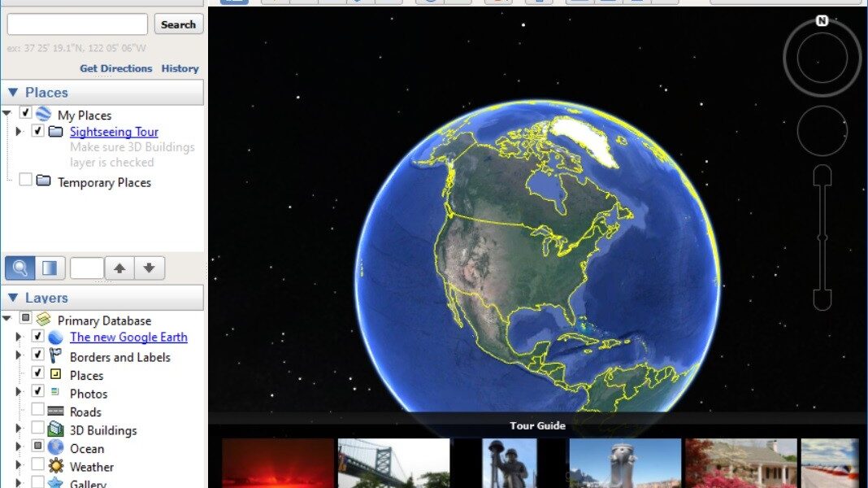The height and width of the screenshot is (488, 868).
Task: Click the search magnifier icon in Places panel
Action: [20, 268]
